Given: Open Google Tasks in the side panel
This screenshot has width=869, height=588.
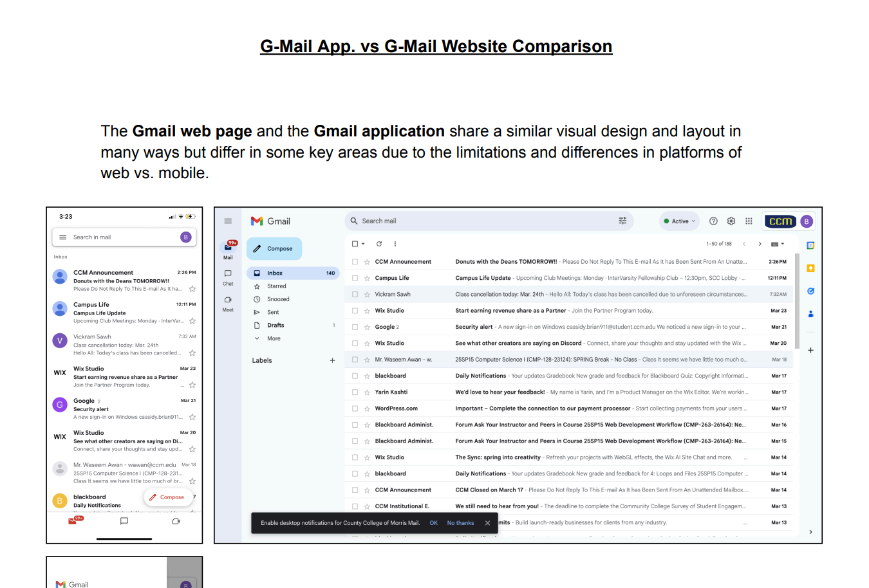Looking at the screenshot, I should coord(810,291).
